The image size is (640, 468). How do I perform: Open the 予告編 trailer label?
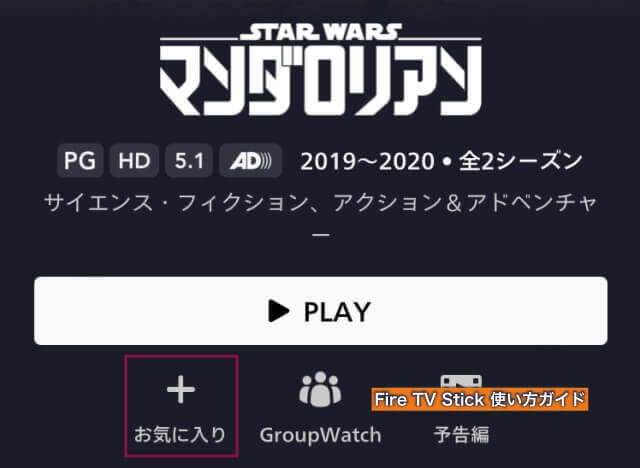pyautogui.click(x=461, y=435)
